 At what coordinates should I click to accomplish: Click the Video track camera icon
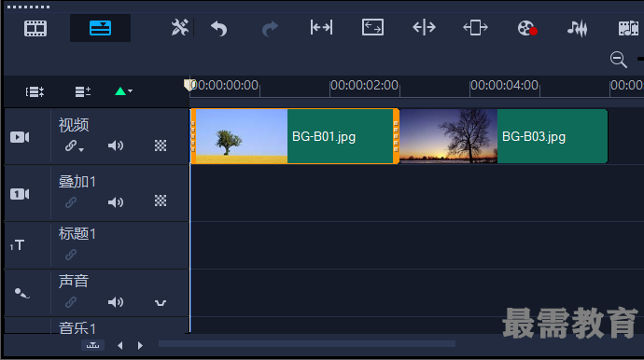(20, 137)
